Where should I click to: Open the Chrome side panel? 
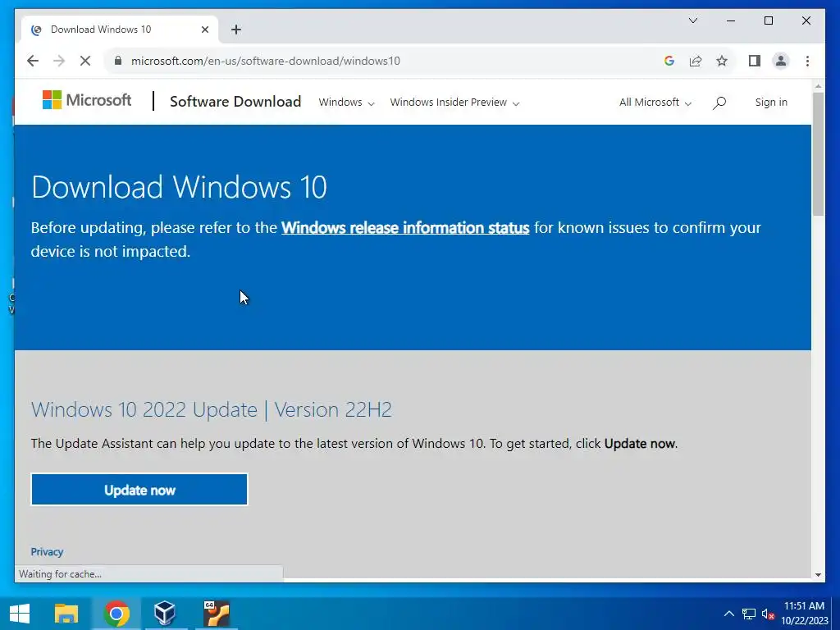click(755, 61)
